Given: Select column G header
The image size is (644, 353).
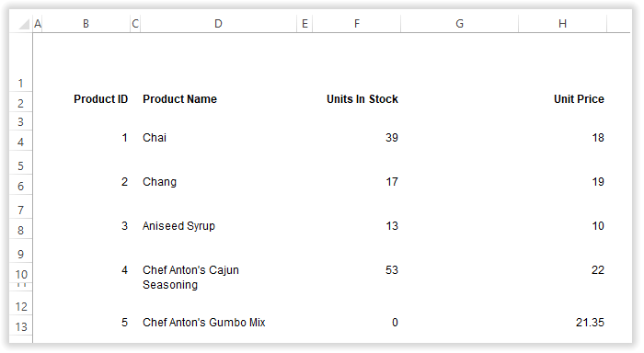Looking at the screenshot, I should [x=459, y=24].
